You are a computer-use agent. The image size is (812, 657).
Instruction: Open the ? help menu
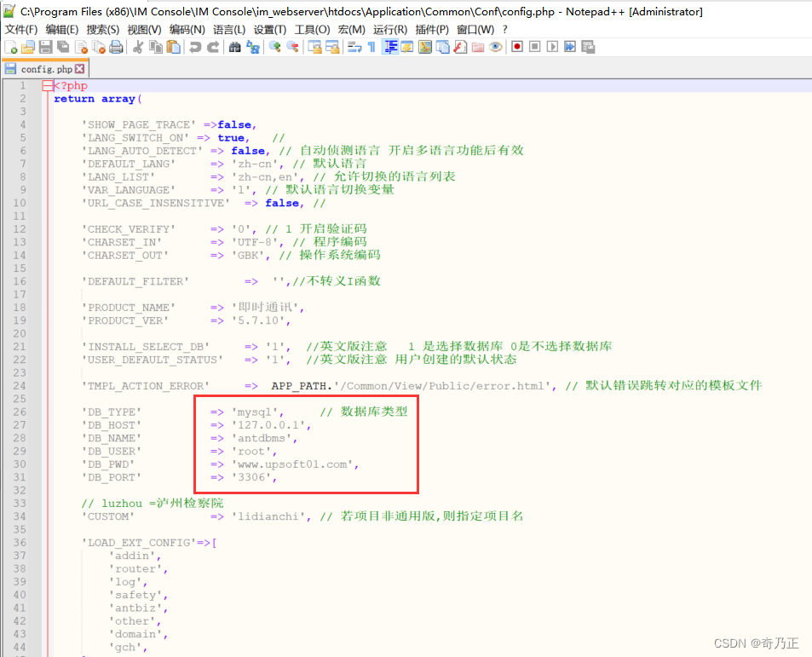(505, 30)
